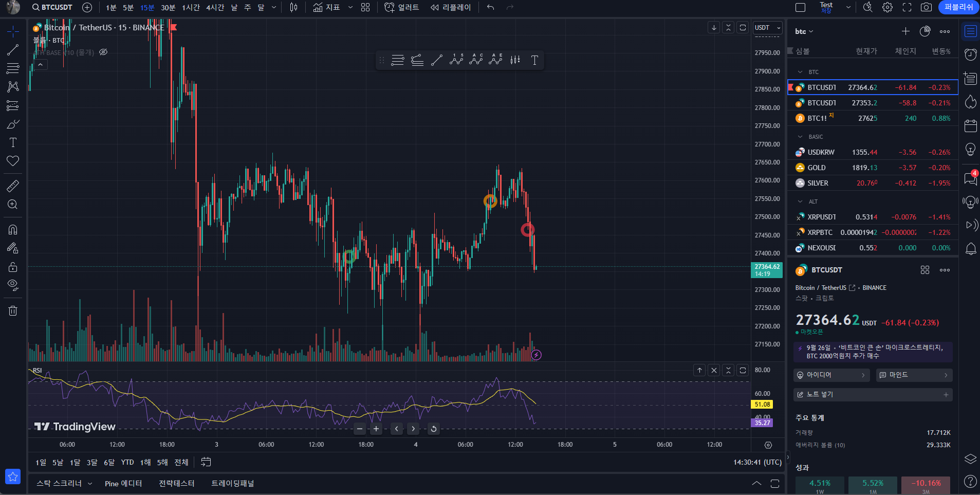Open the alerts clock icon in right sidebar
980x495 pixels.
[970, 54]
